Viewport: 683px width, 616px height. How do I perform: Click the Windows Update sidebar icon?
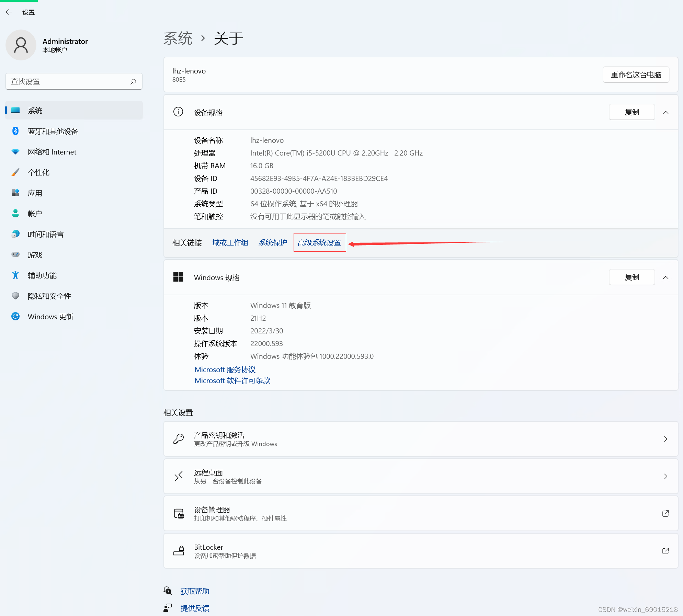tap(15, 317)
